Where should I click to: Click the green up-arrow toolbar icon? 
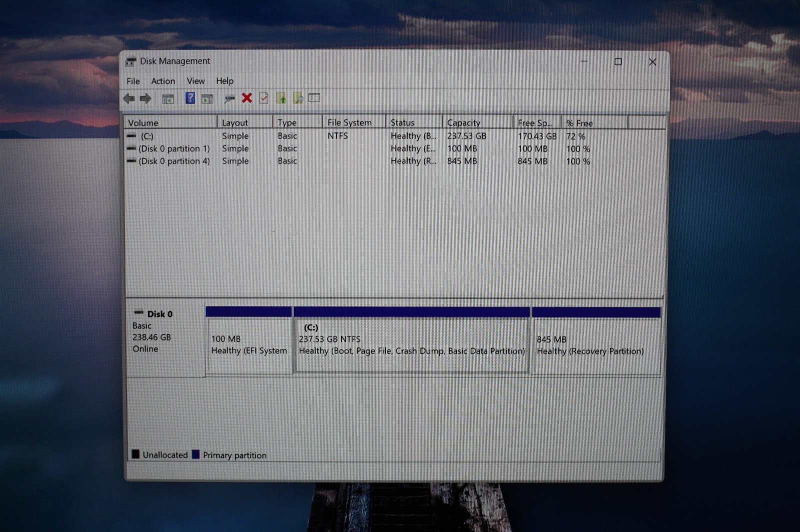point(281,98)
